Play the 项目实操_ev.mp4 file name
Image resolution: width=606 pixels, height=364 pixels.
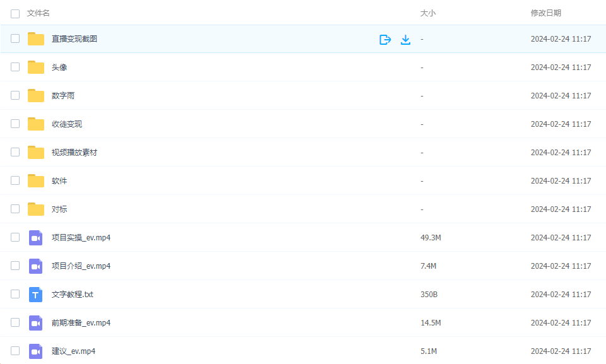(x=81, y=238)
